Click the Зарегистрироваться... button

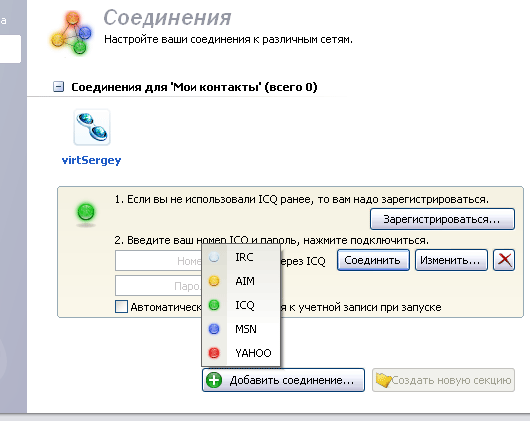click(x=442, y=219)
